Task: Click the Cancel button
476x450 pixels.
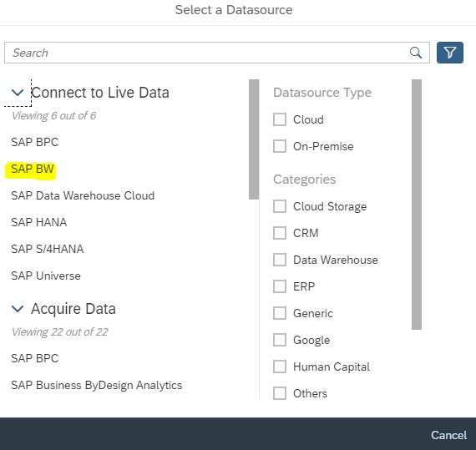Action: [x=448, y=435]
